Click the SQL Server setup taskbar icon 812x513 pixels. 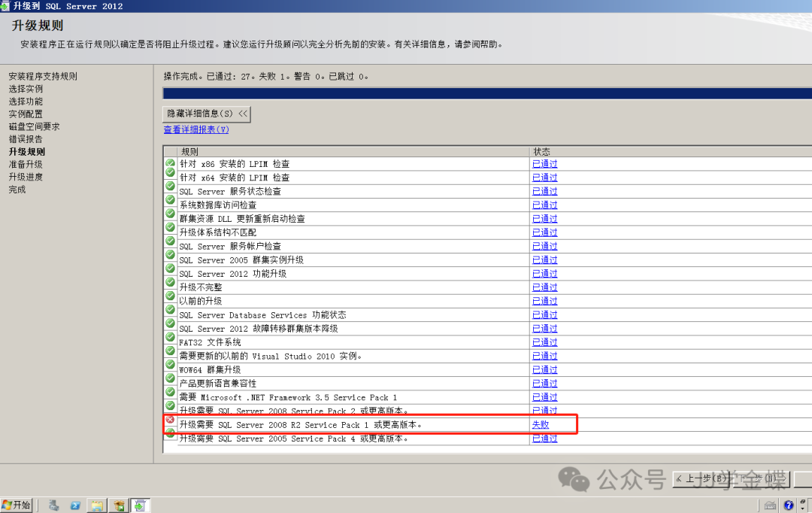[x=141, y=505]
